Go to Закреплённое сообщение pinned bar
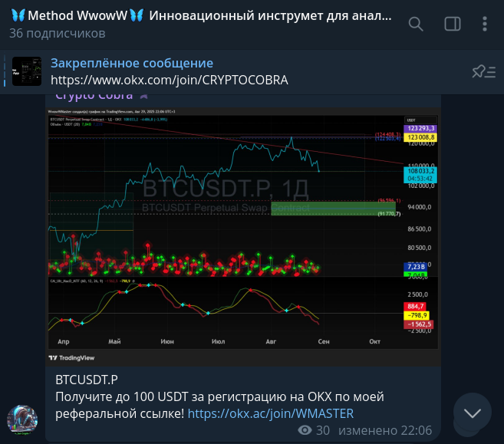This screenshot has height=444, width=504. pyautogui.click(x=132, y=63)
